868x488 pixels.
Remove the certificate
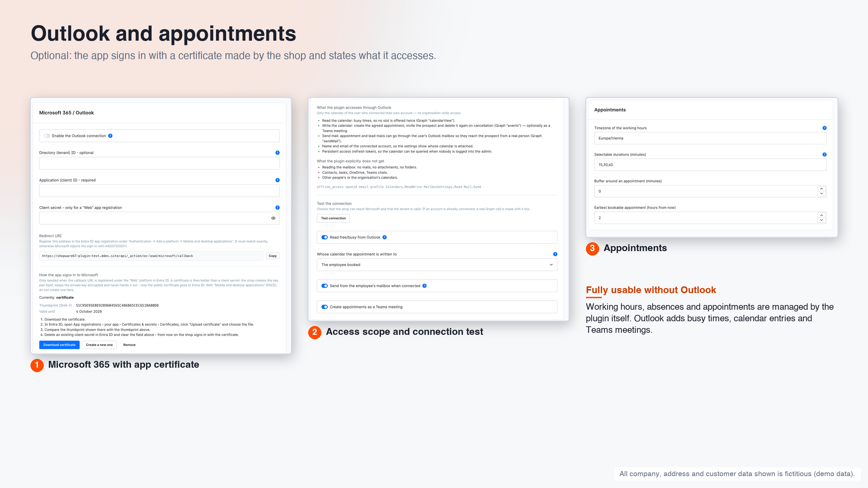click(129, 345)
